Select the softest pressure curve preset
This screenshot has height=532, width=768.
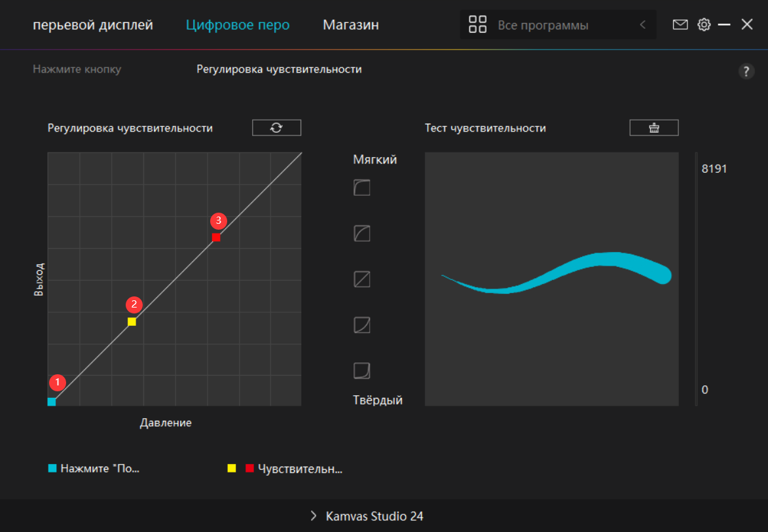(x=362, y=188)
